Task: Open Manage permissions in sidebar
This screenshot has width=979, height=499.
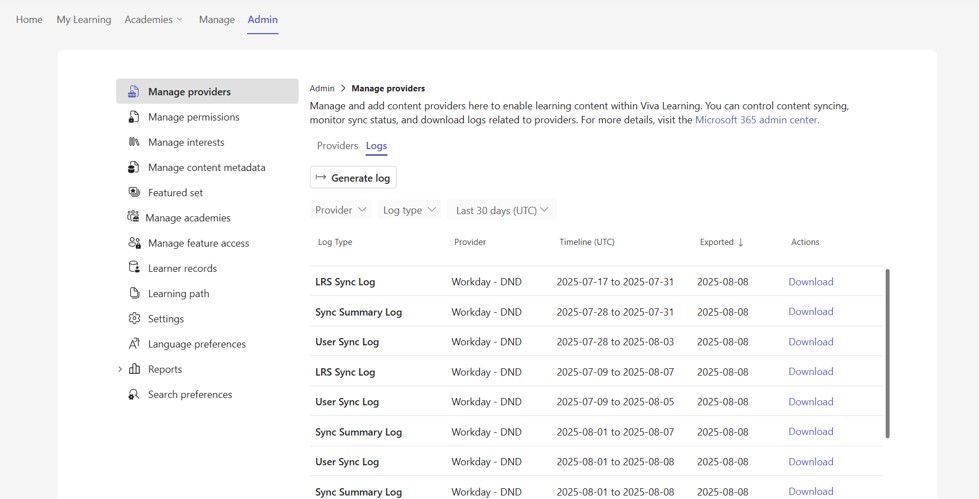Action: [x=207, y=117]
